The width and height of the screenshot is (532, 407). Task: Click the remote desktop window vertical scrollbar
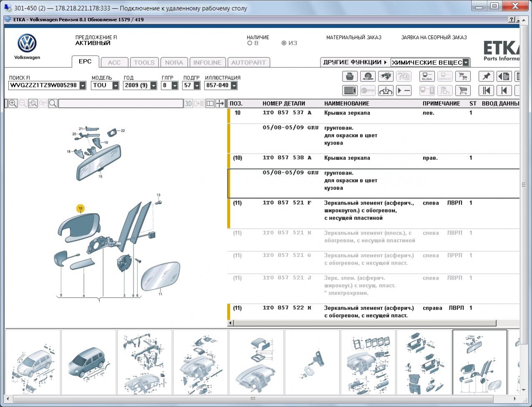pos(523,185)
